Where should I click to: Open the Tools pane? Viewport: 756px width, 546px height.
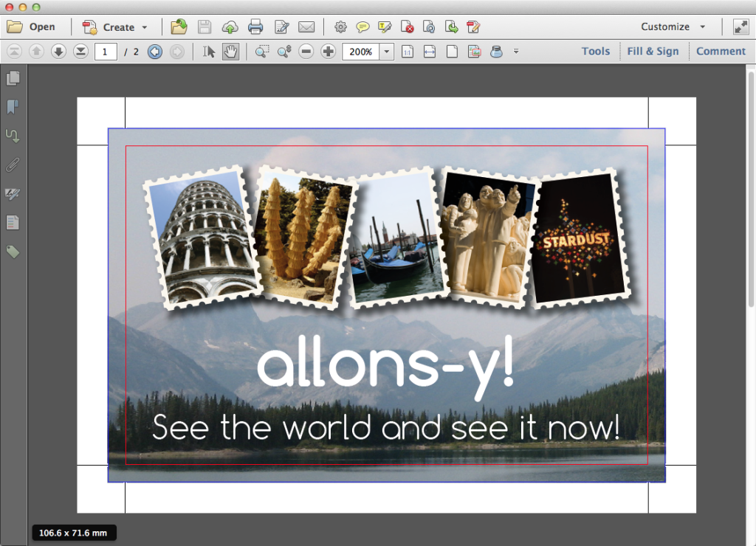point(596,51)
